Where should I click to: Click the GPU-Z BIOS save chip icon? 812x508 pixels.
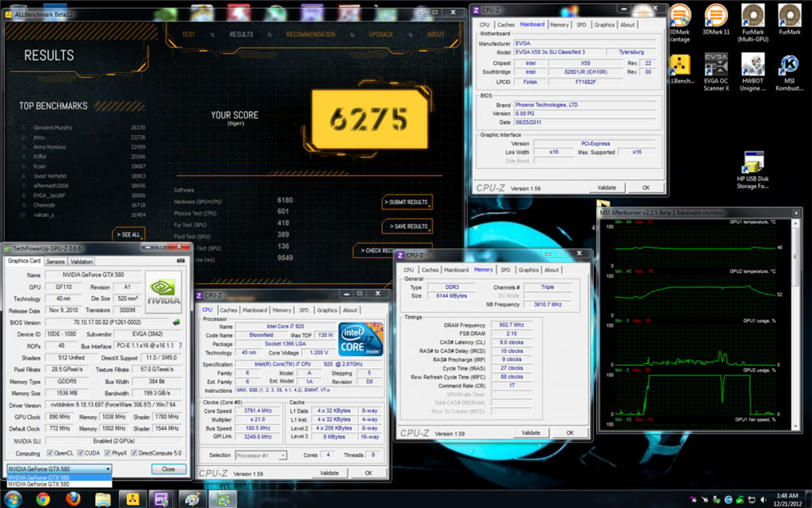click(177, 322)
